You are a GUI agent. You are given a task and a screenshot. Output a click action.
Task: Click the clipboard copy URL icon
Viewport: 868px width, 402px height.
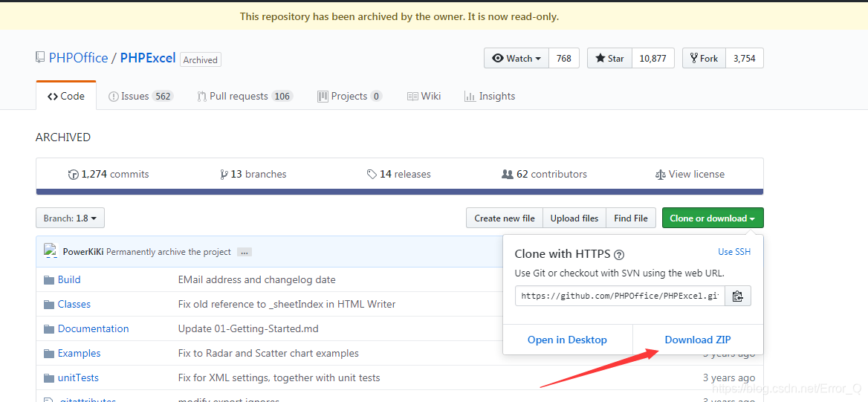(x=737, y=296)
